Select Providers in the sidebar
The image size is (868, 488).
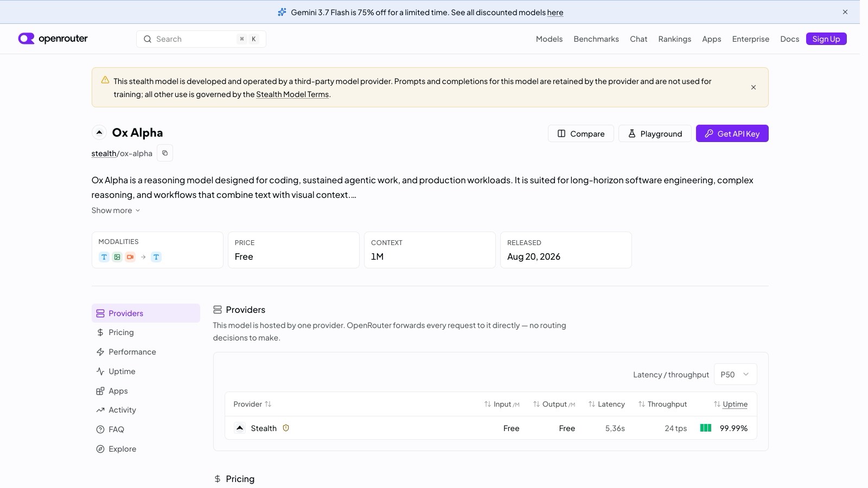pyautogui.click(x=145, y=313)
